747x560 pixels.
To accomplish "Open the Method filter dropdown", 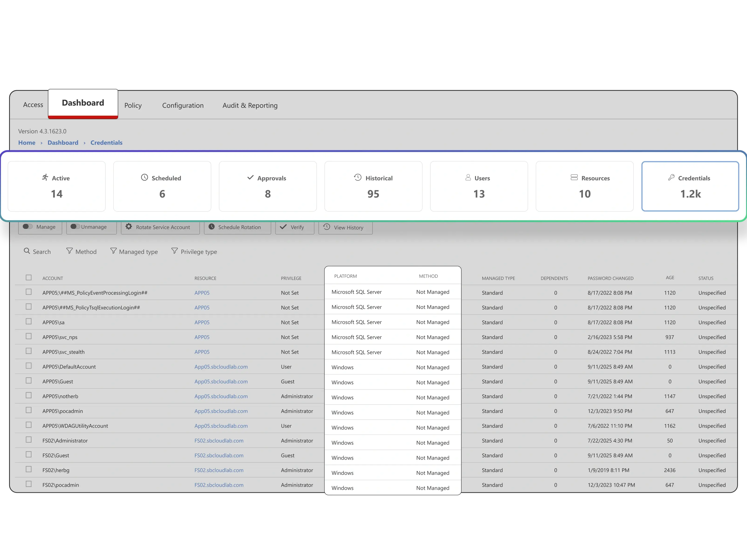I will pos(81,252).
